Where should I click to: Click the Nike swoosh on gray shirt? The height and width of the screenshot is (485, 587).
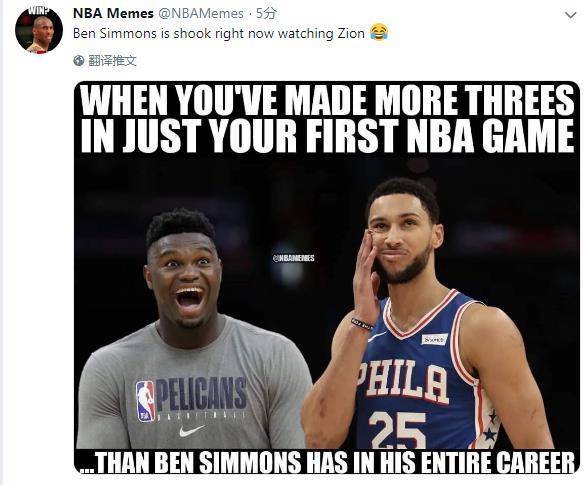pos(192,431)
